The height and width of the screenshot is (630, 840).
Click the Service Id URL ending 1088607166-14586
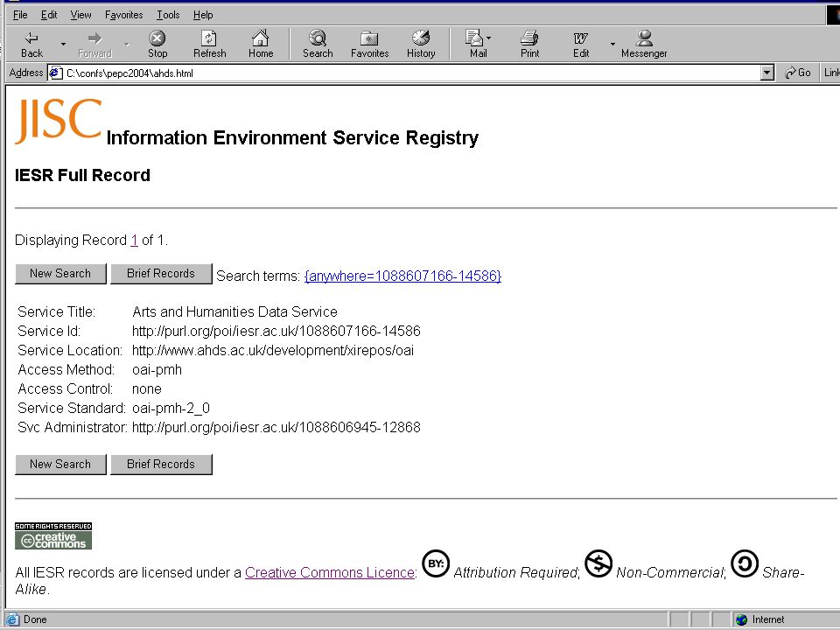pos(276,331)
